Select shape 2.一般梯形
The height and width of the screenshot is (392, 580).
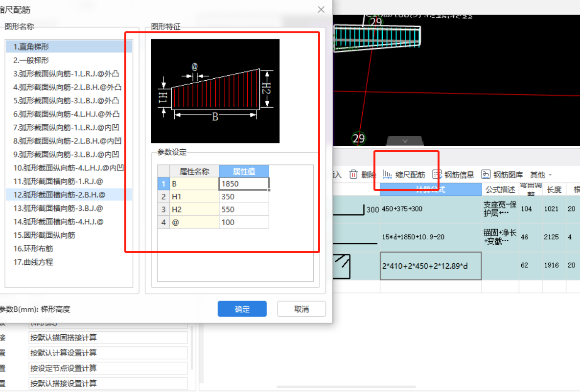[x=69, y=60]
